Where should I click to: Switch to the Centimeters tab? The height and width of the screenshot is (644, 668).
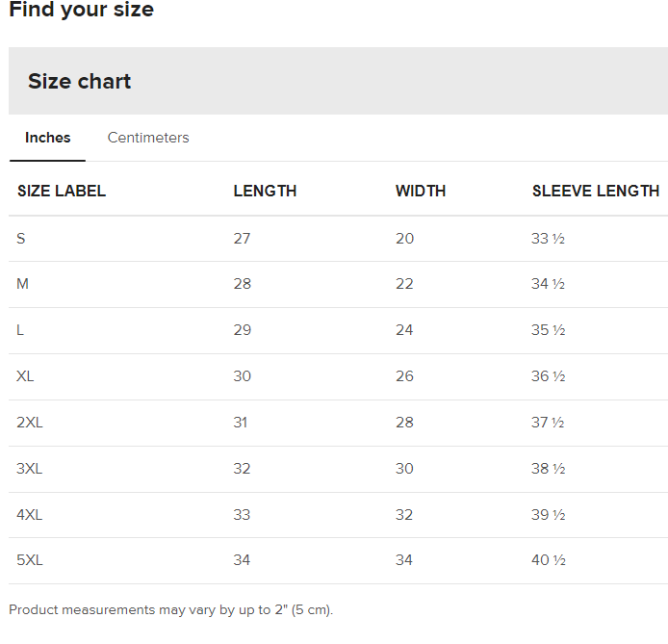click(x=148, y=138)
